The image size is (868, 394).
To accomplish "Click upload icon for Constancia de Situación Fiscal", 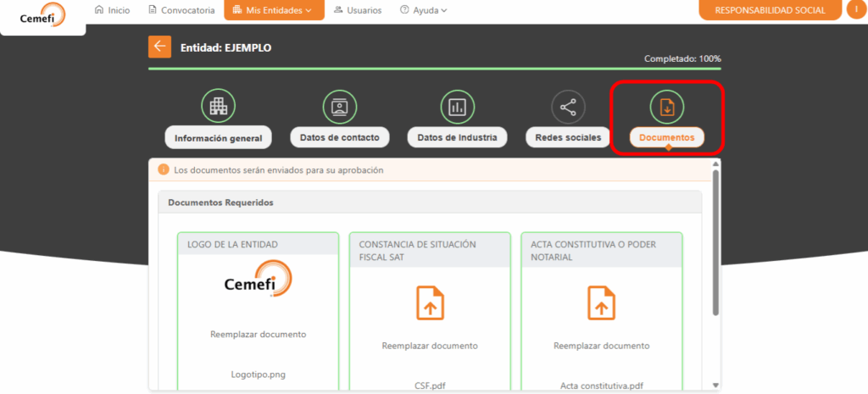I will [x=430, y=302].
